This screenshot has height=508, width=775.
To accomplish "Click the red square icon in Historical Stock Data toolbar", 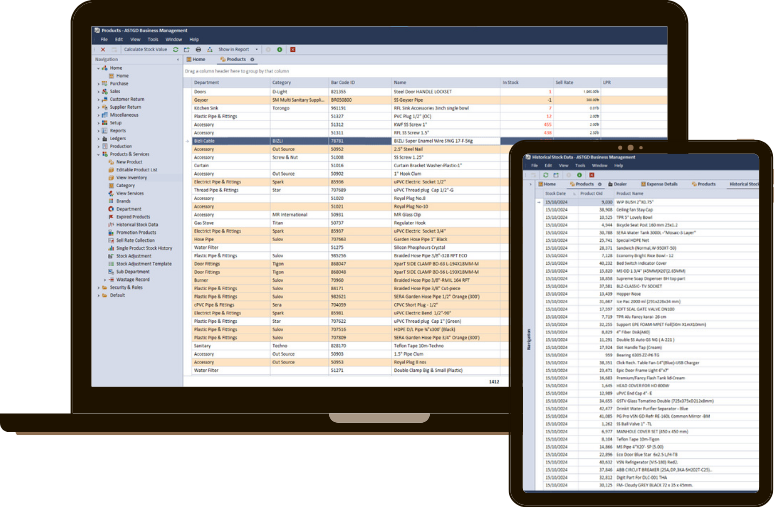I will [x=592, y=175].
